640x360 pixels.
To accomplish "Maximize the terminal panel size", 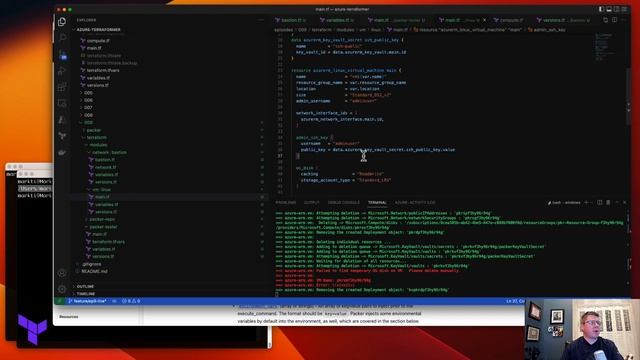I will (617, 202).
